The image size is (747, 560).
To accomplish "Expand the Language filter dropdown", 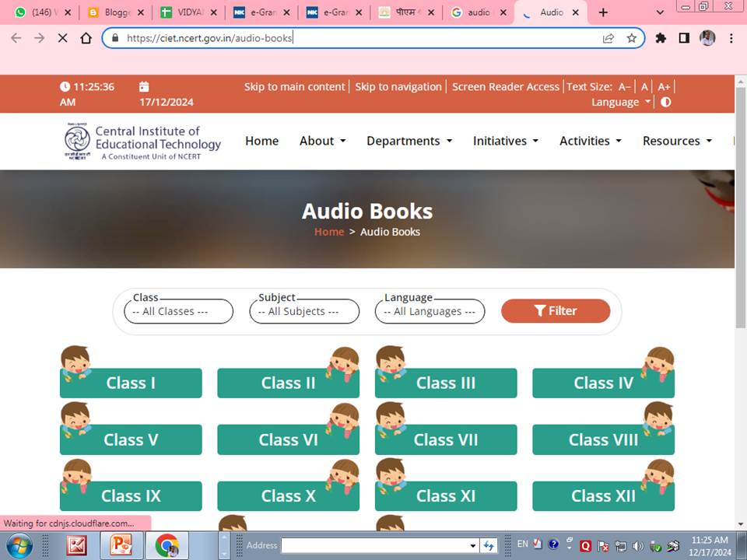I will tap(430, 312).
